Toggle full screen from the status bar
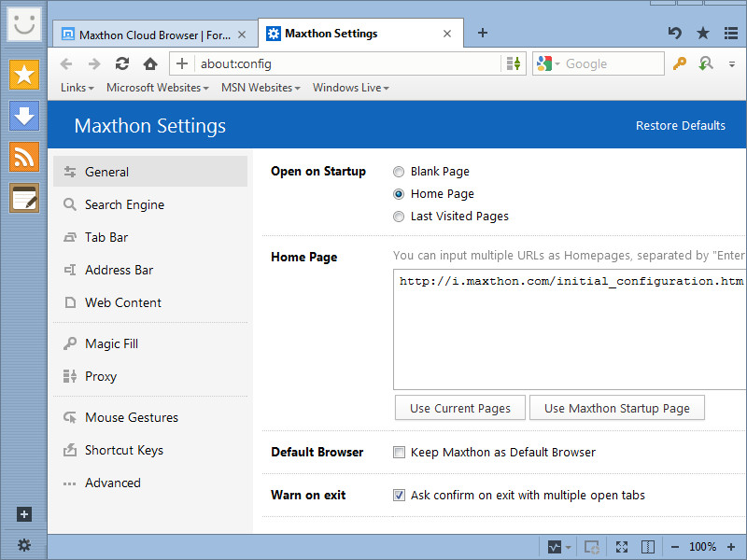 tap(622, 547)
